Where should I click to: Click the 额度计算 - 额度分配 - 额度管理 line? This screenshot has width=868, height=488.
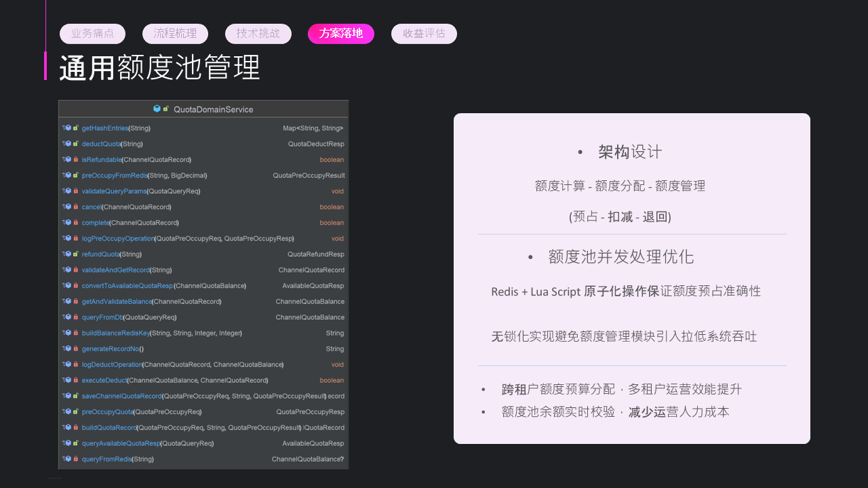pos(620,186)
